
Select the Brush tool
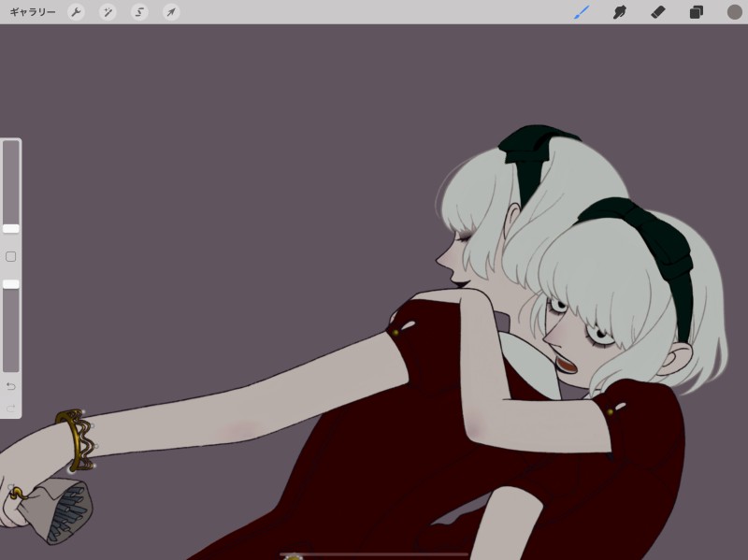[x=582, y=12]
